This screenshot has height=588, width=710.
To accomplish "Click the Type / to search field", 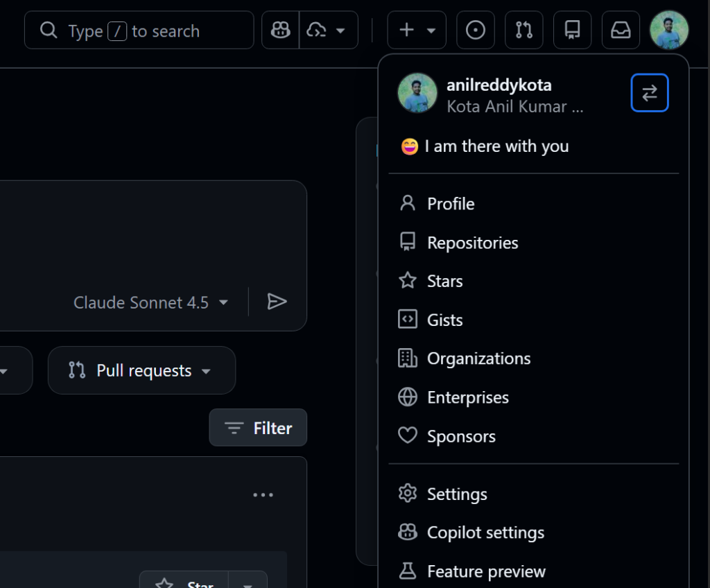I will (x=139, y=31).
